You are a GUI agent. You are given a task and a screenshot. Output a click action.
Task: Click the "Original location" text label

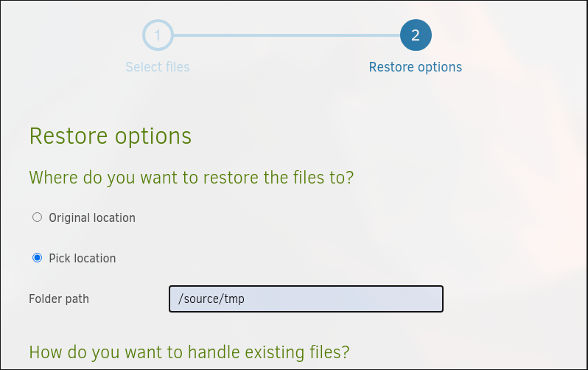point(92,217)
